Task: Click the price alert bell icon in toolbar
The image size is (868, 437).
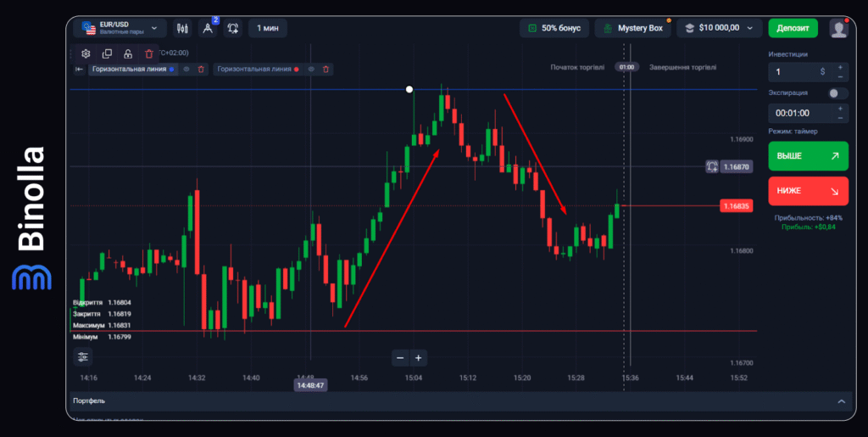Action: pyautogui.click(x=233, y=28)
